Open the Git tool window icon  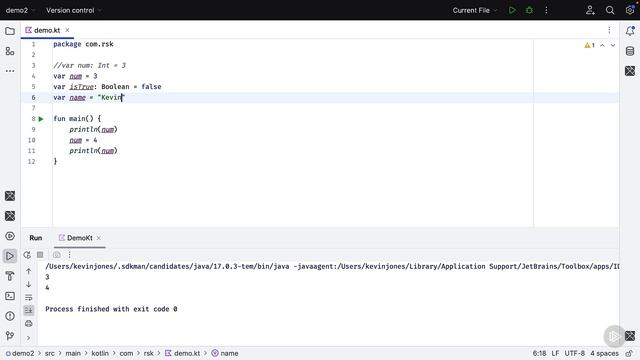tap(10, 336)
